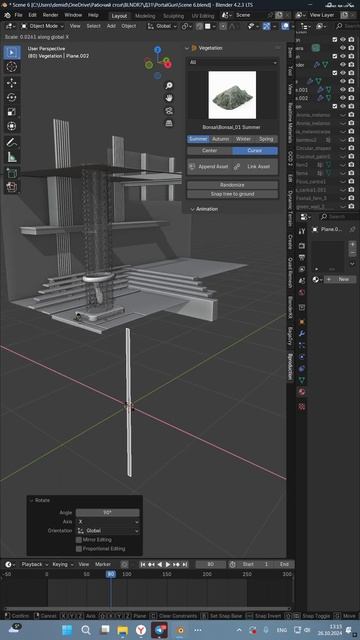The width and height of the screenshot is (360, 640).
Task: Open the Texture properties tab icon
Action: pos(302,407)
